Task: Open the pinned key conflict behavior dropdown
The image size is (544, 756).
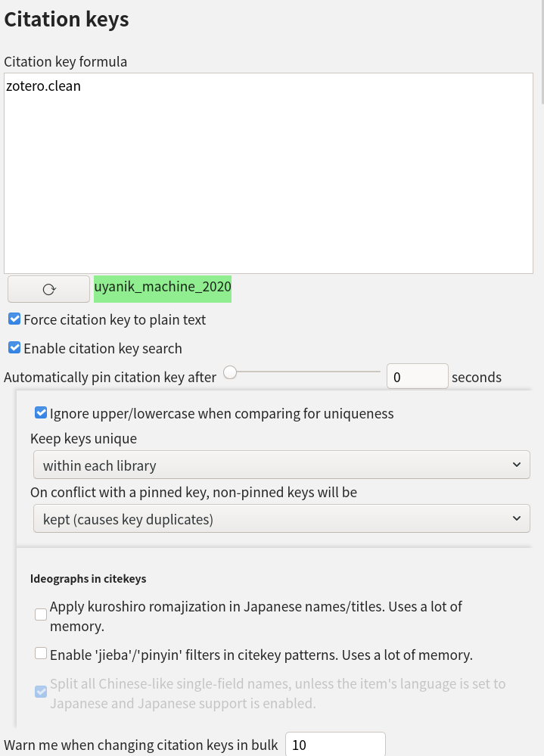Action: click(281, 518)
